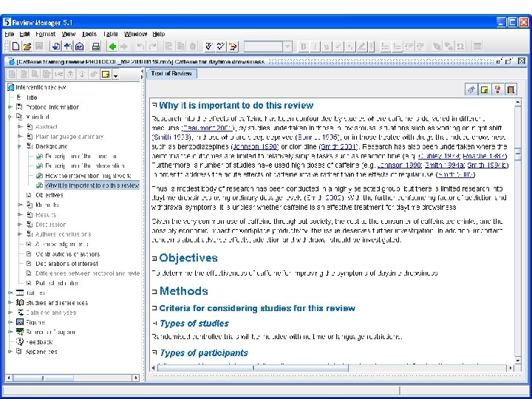Screen dimensions: 532x399
Task: Click the Insert symbol omega icon
Action: tap(460, 47)
